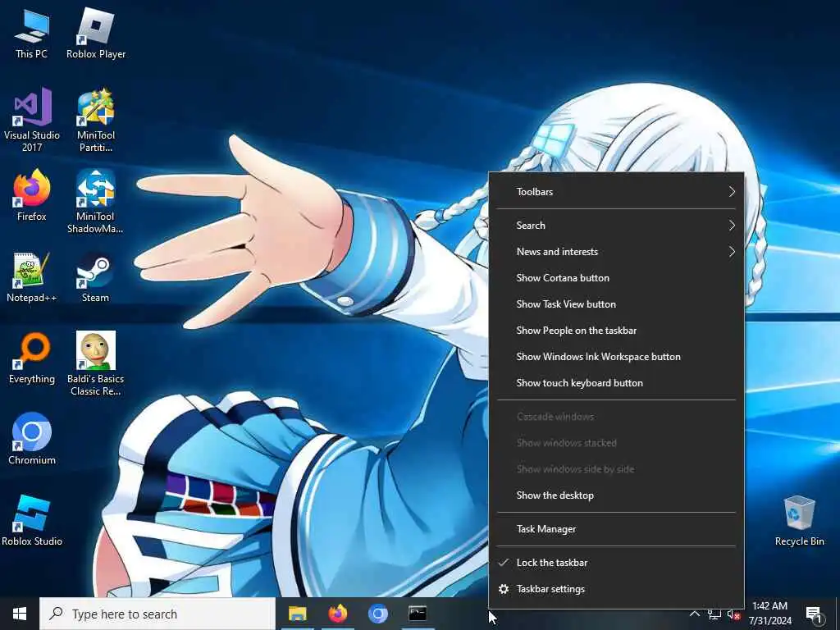Open the This PC desktop icon
This screenshot has width=840, height=630.
tap(32, 34)
